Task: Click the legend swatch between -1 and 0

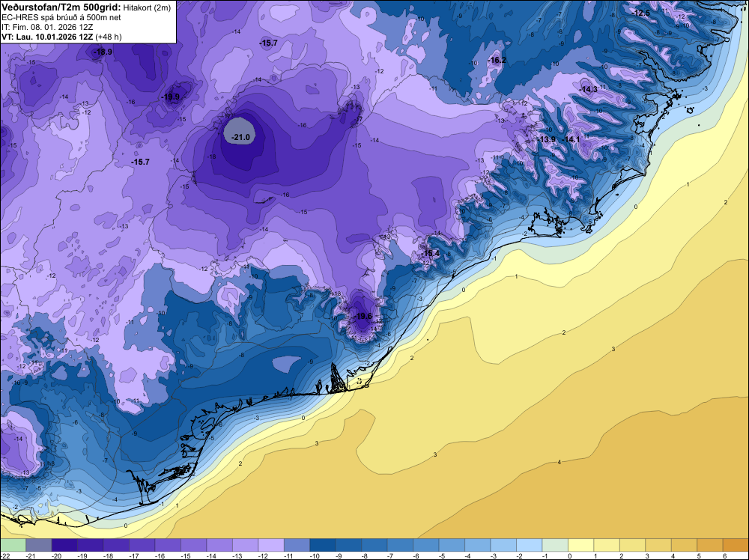Action: coord(555,545)
